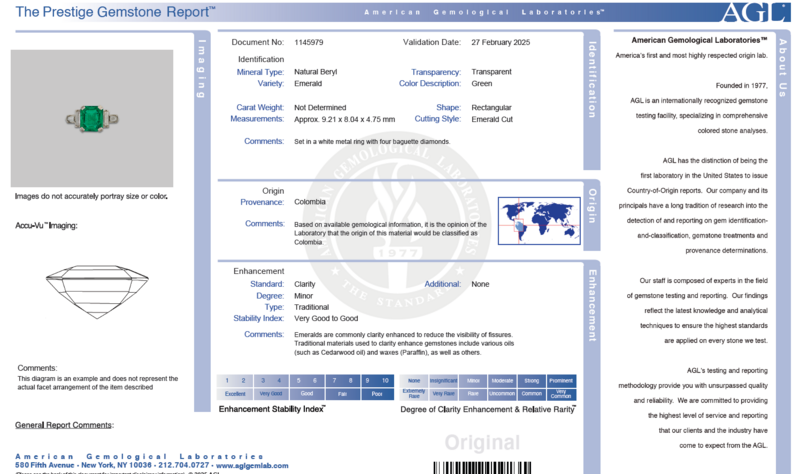Click the Mineral Type field label

click(x=260, y=72)
